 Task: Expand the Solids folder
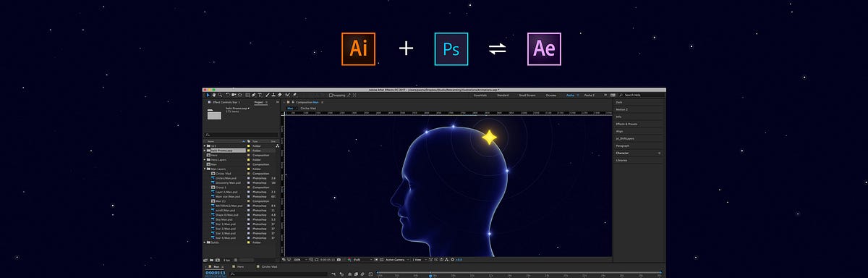point(205,242)
